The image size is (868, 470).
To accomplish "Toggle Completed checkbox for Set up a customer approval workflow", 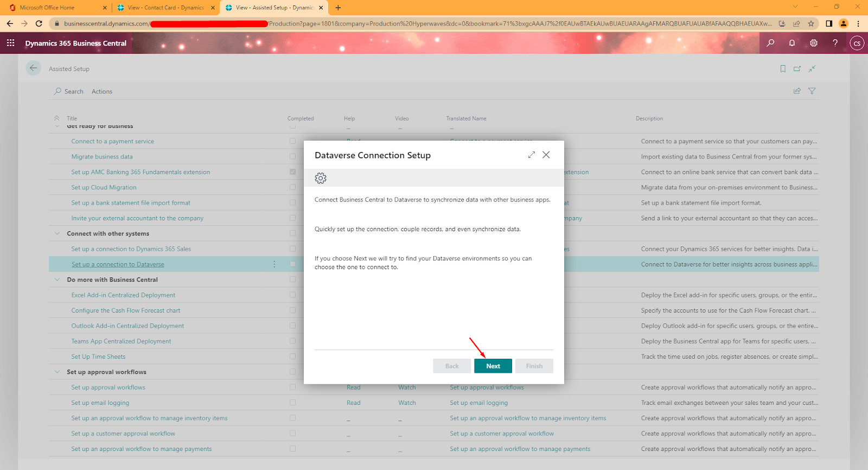I will (x=293, y=433).
